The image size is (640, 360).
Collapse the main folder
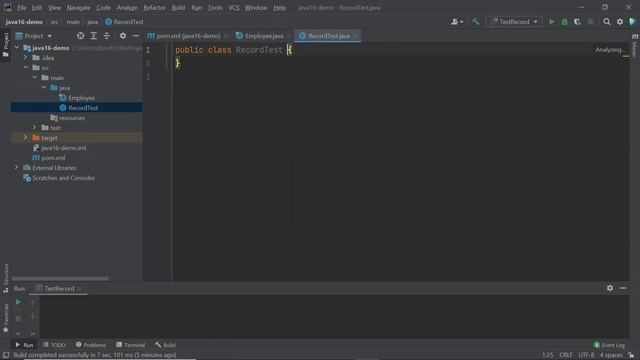(x=35, y=78)
